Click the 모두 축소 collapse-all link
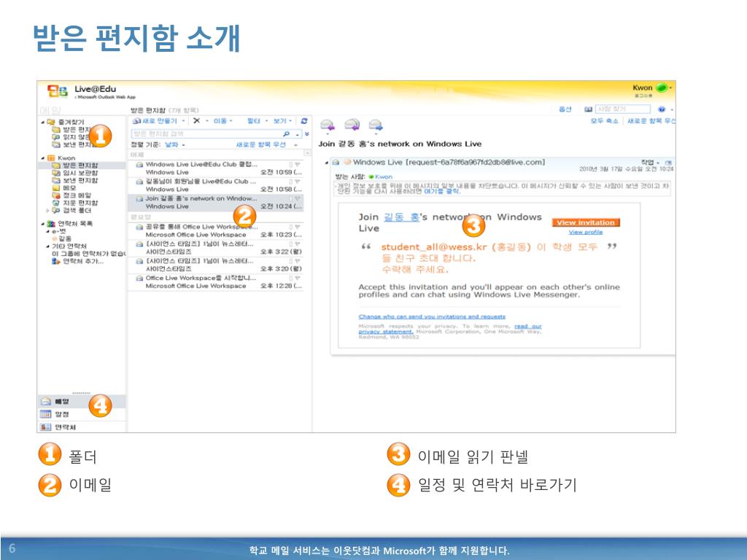747x560 pixels. click(x=604, y=121)
